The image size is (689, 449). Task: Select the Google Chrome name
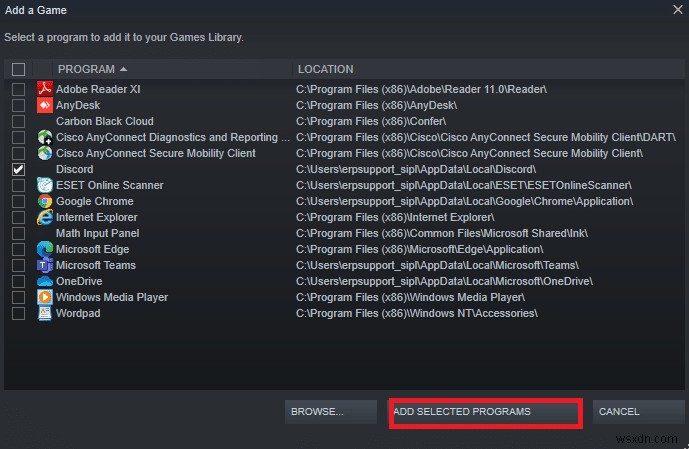click(x=95, y=201)
